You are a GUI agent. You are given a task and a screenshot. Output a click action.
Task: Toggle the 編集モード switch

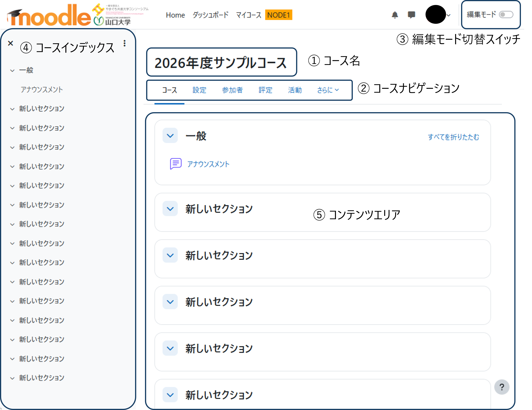click(506, 15)
